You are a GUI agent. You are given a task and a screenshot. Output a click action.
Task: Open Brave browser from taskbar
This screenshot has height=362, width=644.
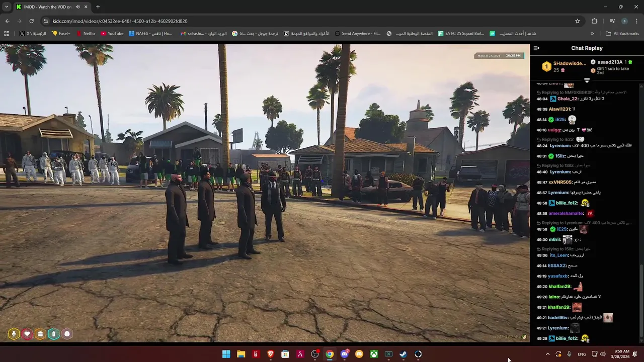[x=271, y=354]
